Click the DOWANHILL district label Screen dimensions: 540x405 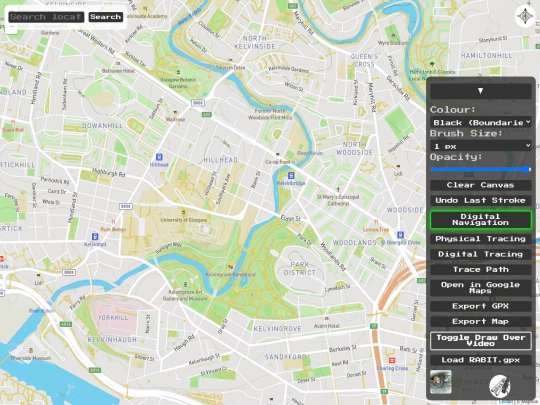pyautogui.click(x=103, y=126)
